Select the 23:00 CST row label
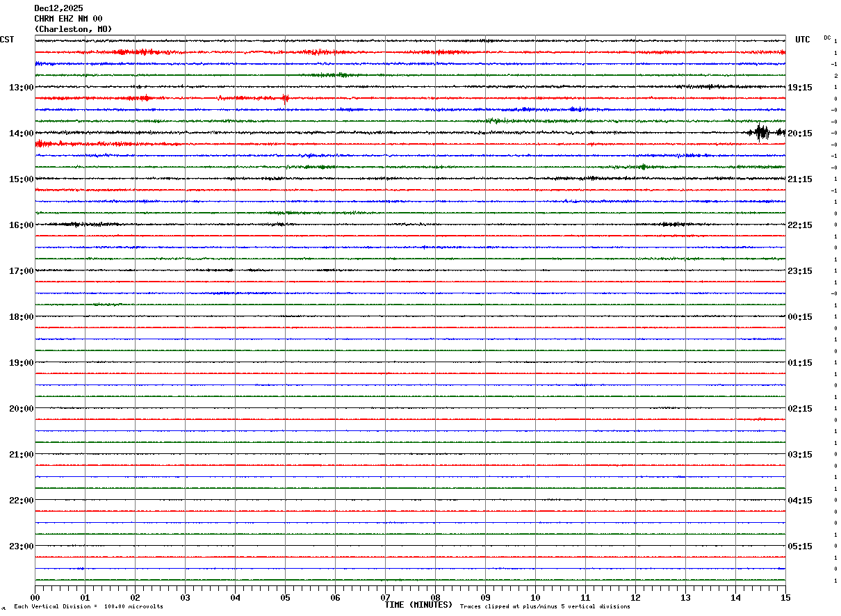Screen dimensions: 841x616 pyautogui.click(x=22, y=546)
